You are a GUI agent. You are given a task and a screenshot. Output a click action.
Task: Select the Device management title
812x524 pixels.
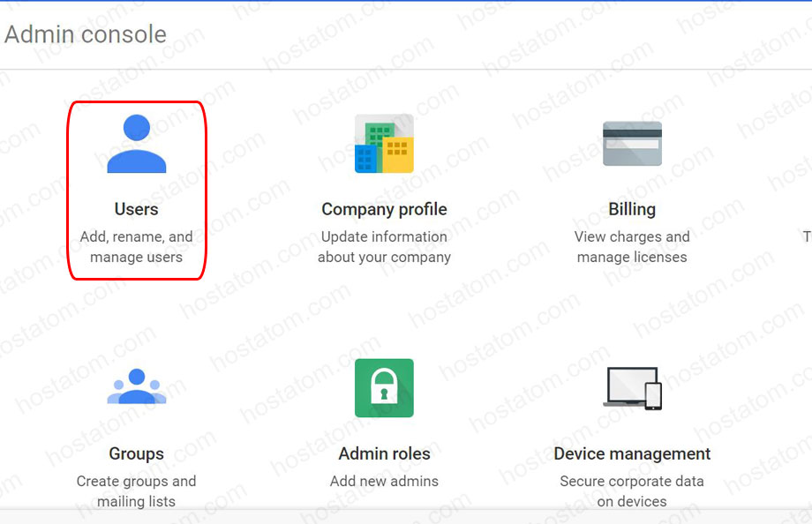(x=632, y=453)
